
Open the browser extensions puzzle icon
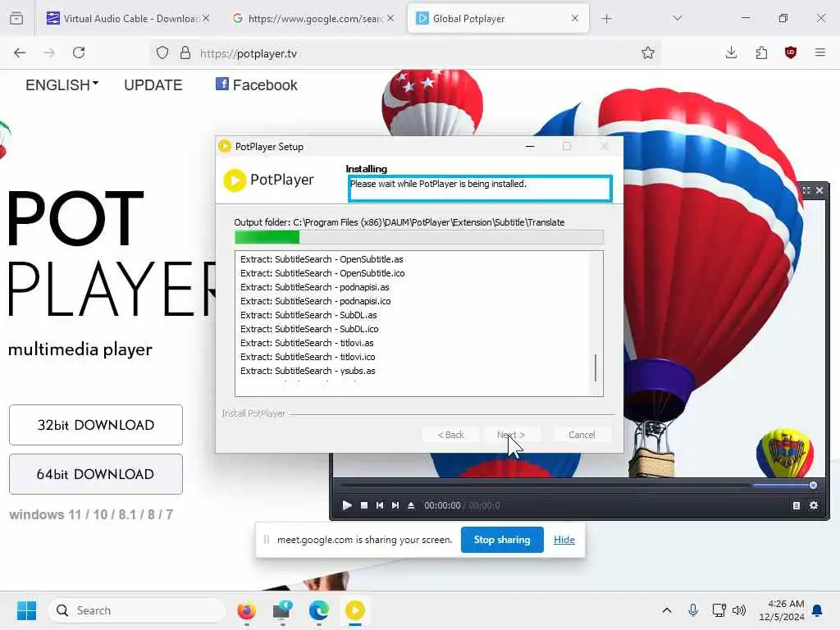coord(761,52)
